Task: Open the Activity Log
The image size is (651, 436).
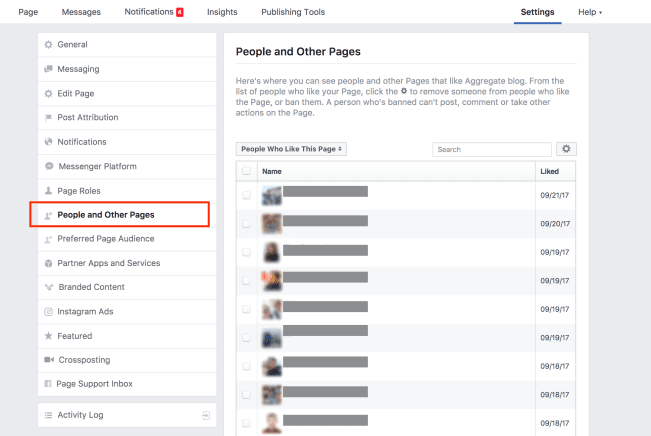Action: click(127, 415)
